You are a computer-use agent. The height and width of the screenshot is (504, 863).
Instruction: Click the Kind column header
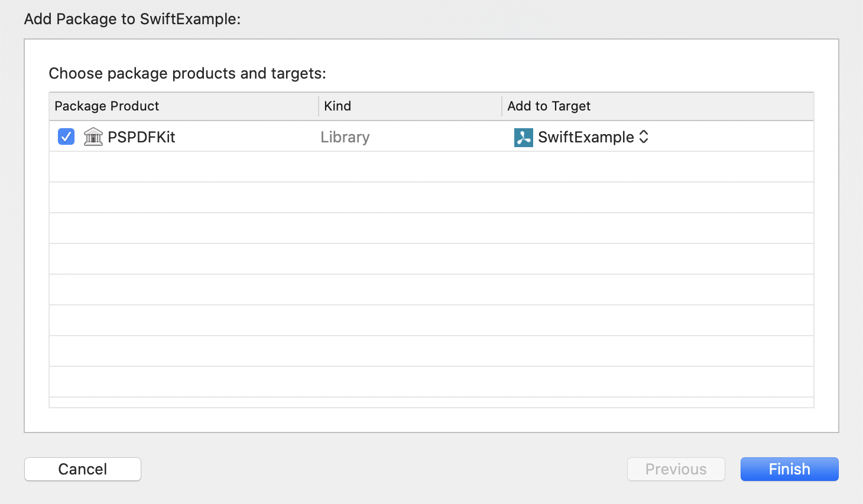(x=338, y=106)
